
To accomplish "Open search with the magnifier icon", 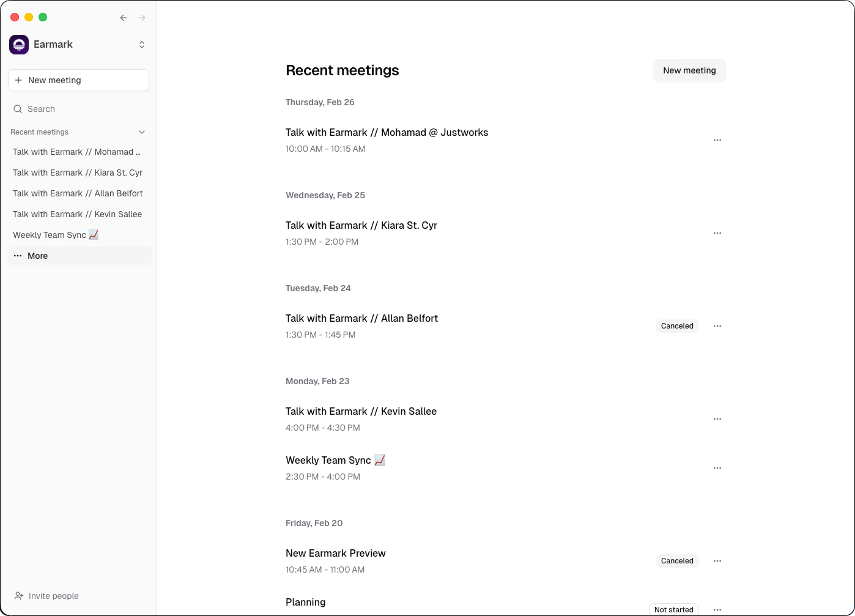I will click(18, 108).
